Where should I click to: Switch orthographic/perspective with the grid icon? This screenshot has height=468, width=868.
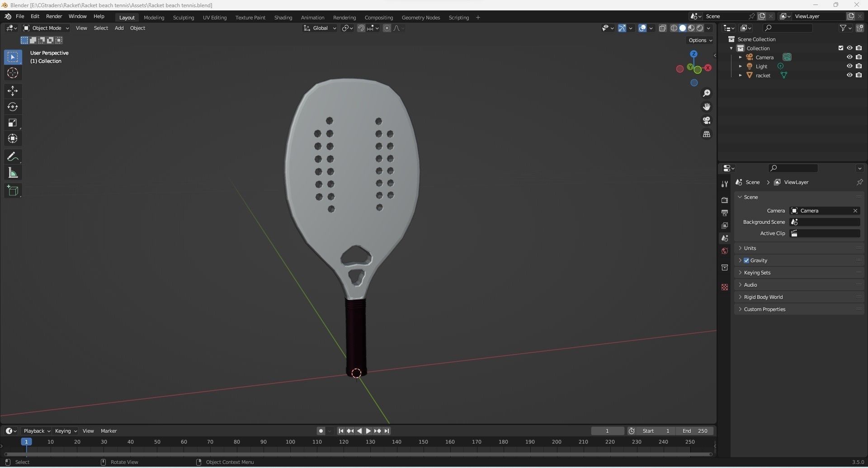[x=707, y=134]
